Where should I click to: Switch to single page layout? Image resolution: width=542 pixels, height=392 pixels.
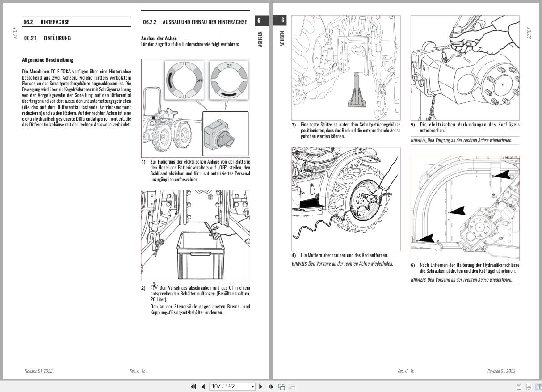pos(519,387)
